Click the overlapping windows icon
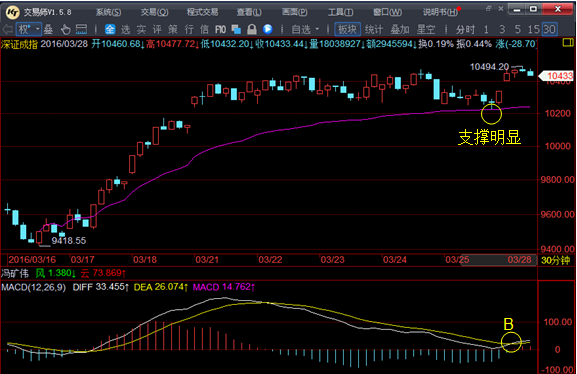The image size is (577, 374). click(x=236, y=29)
